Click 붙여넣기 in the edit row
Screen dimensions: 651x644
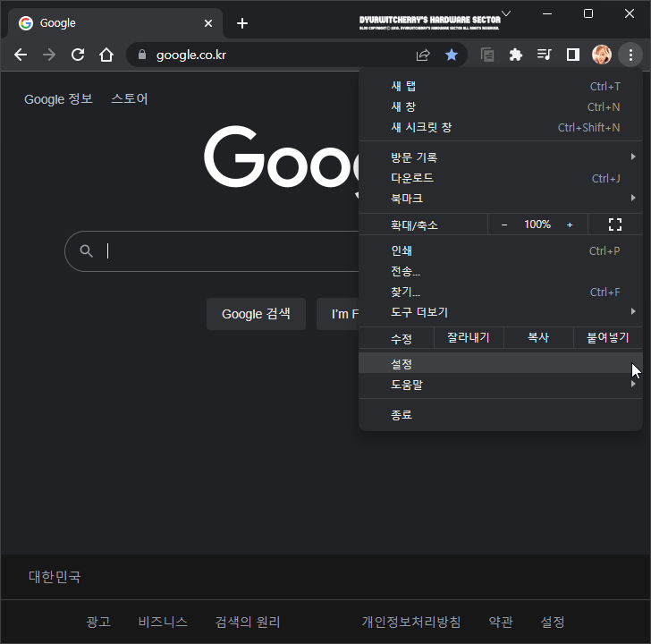click(x=608, y=337)
